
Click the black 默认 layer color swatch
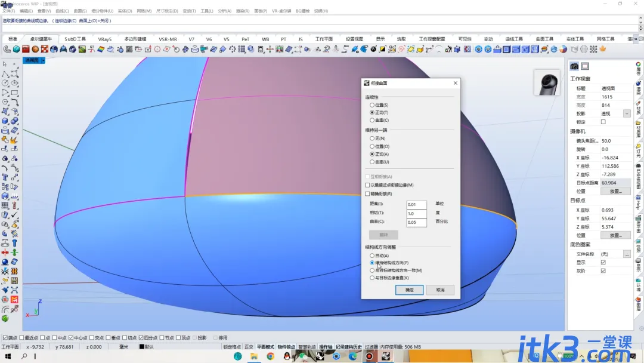tap(142, 347)
